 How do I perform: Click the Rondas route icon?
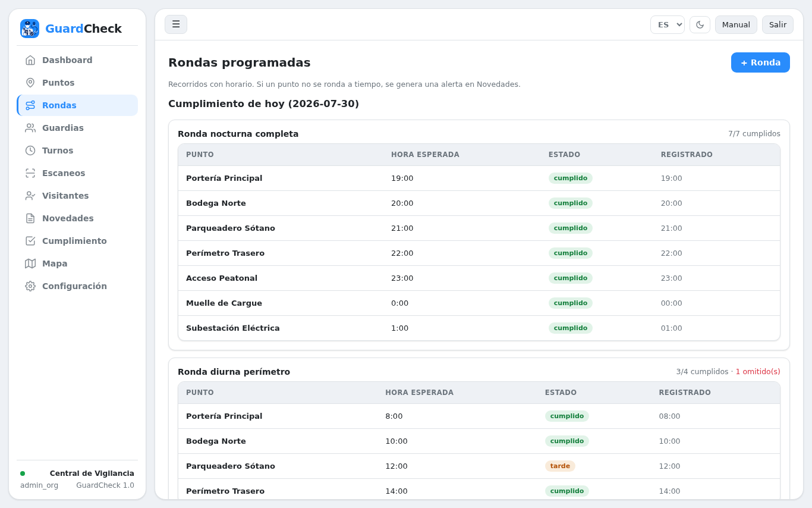point(30,105)
